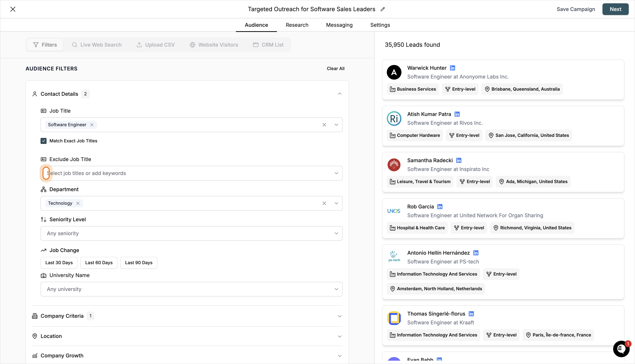This screenshot has height=364, width=635.
Task: Remove the Technology department tag
Action: [x=78, y=203]
